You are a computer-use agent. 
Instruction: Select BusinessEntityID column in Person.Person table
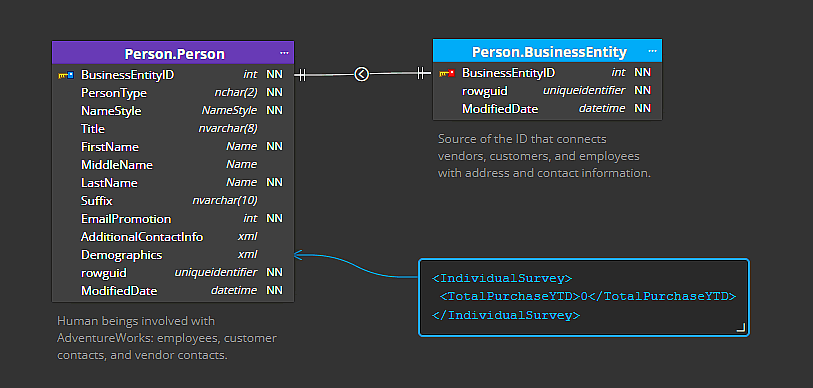173,75
